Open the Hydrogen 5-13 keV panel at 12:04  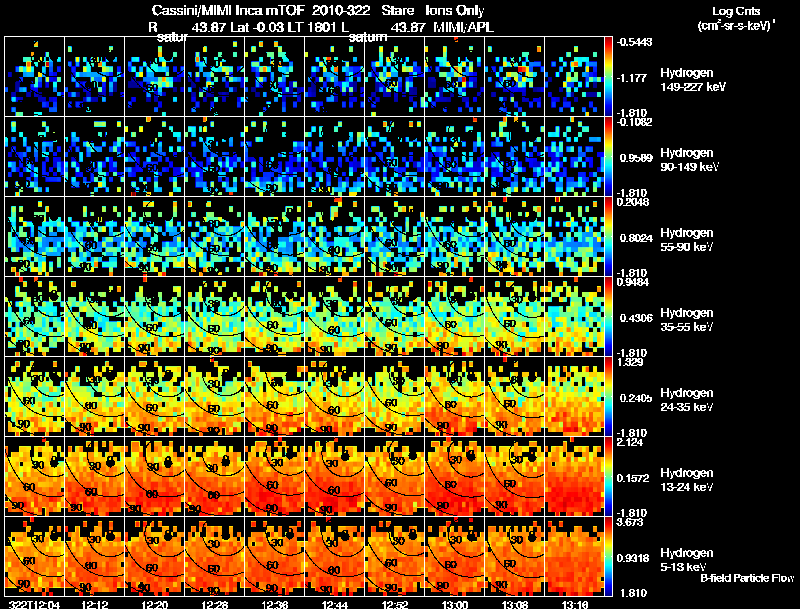tap(35, 557)
